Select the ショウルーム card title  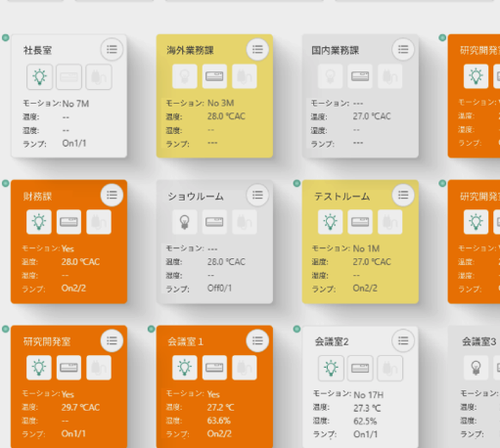(196, 197)
